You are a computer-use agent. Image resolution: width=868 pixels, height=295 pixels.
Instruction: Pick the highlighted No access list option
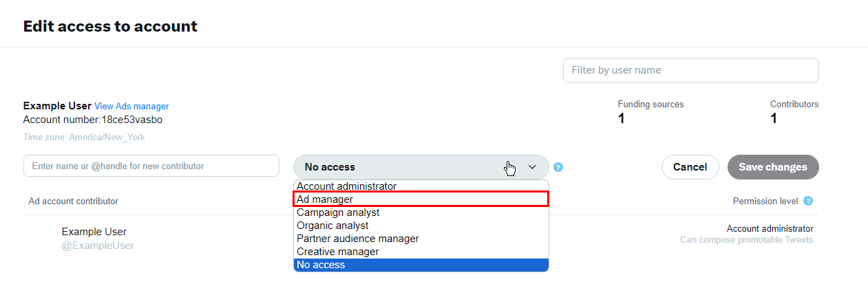coord(321,265)
